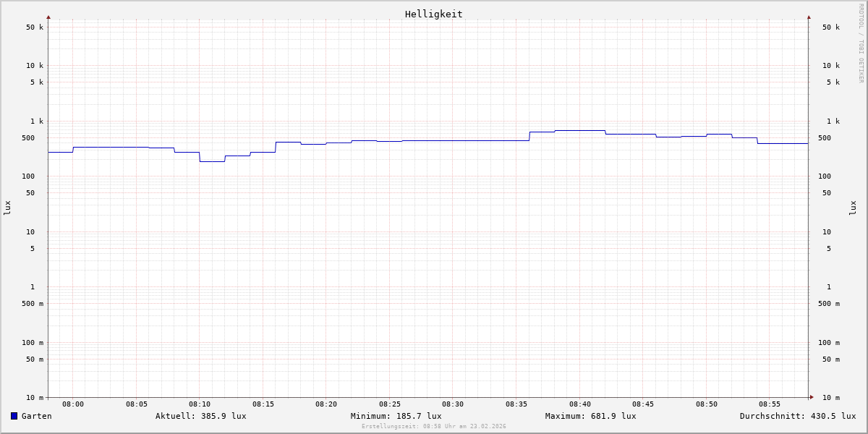Image resolution: width=868 pixels, height=434 pixels.
Task: Click the Erstellungszeit timestamp footer text
Action: [x=434, y=427]
